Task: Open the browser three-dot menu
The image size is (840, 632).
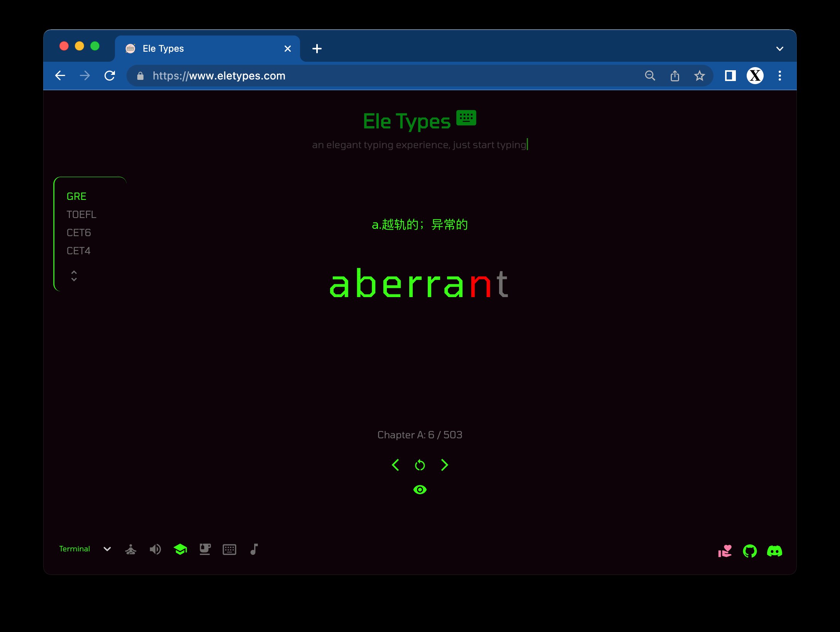Action: tap(779, 76)
